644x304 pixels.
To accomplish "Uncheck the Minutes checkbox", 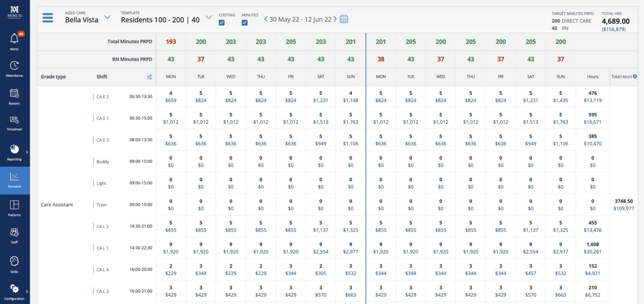I will (x=244, y=23).
